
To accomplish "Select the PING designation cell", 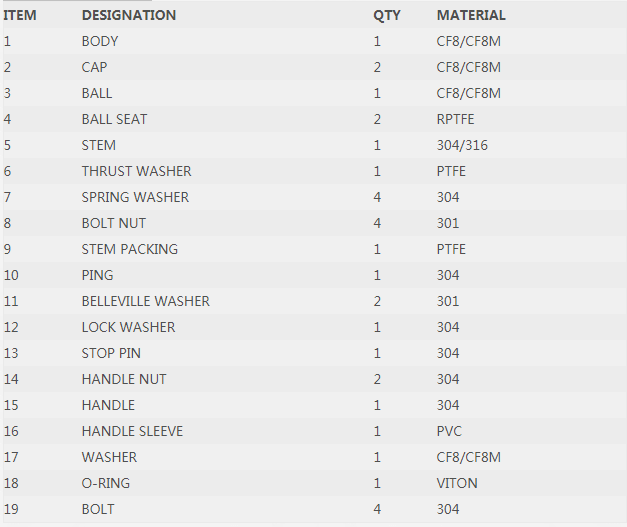I will tap(98, 275).
